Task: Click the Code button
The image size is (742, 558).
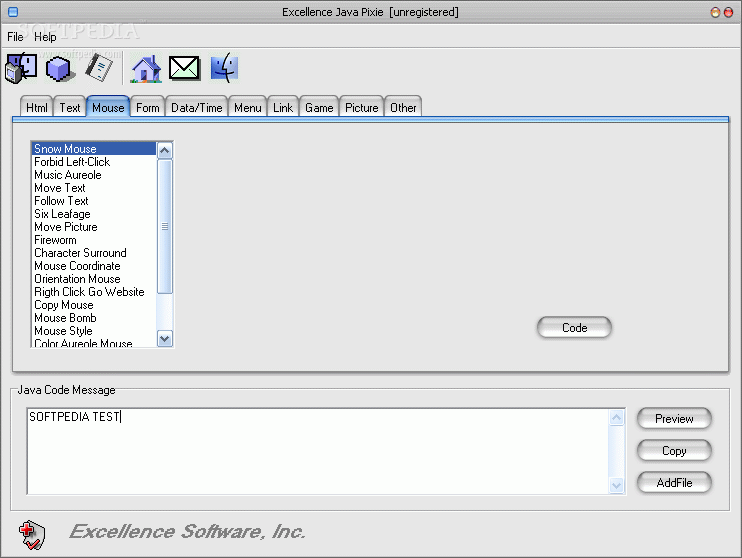Action: tap(574, 328)
